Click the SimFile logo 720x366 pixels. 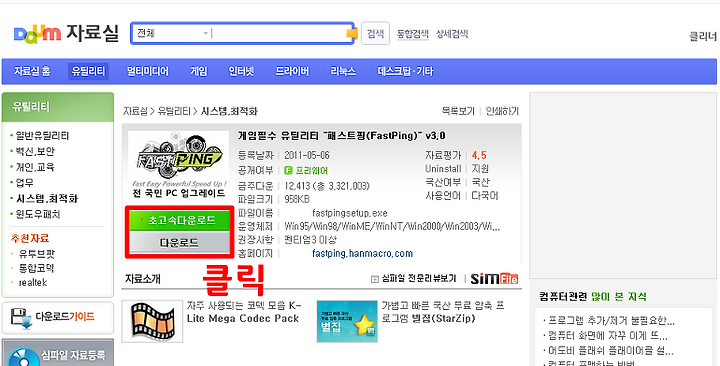pos(494,278)
